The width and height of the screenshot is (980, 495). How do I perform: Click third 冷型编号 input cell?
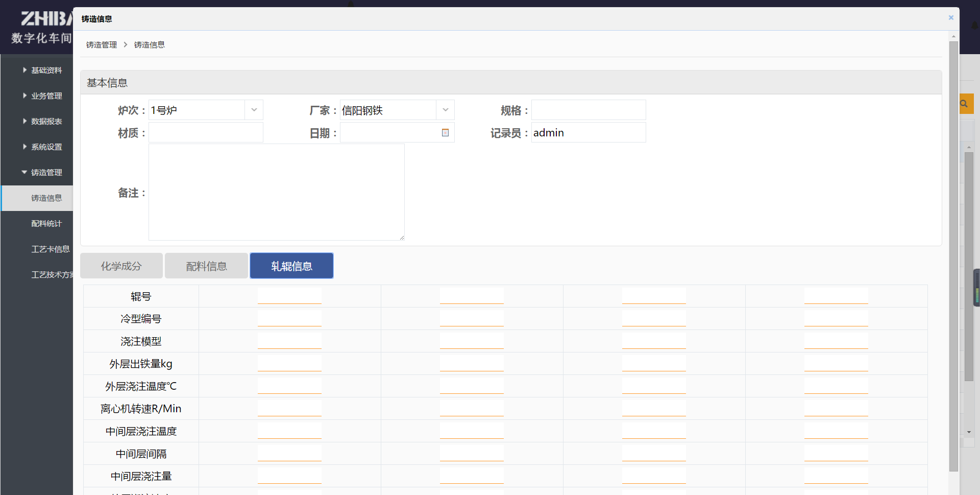[x=654, y=318]
